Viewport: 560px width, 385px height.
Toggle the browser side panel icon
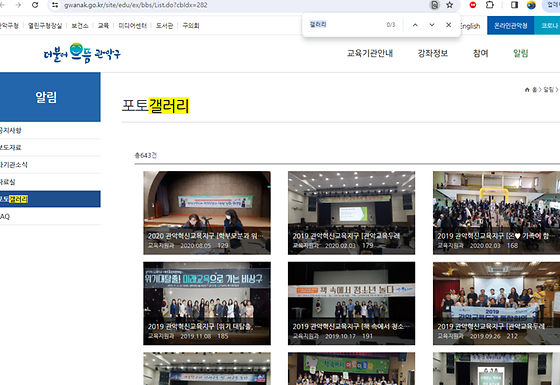(514, 5)
